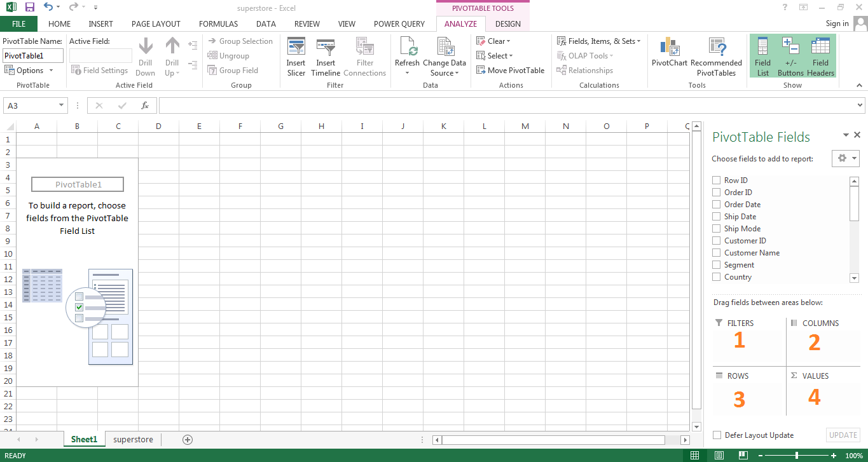Click the Insert Timeline icon
This screenshot has width=868, height=462.
click(x=326, y=48)
